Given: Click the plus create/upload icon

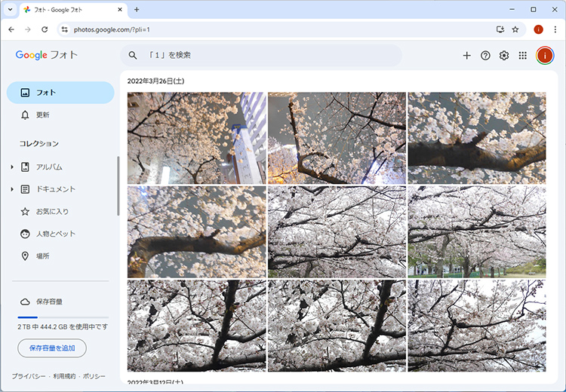Looking at the screenshot, I should (x=466, y=55).
